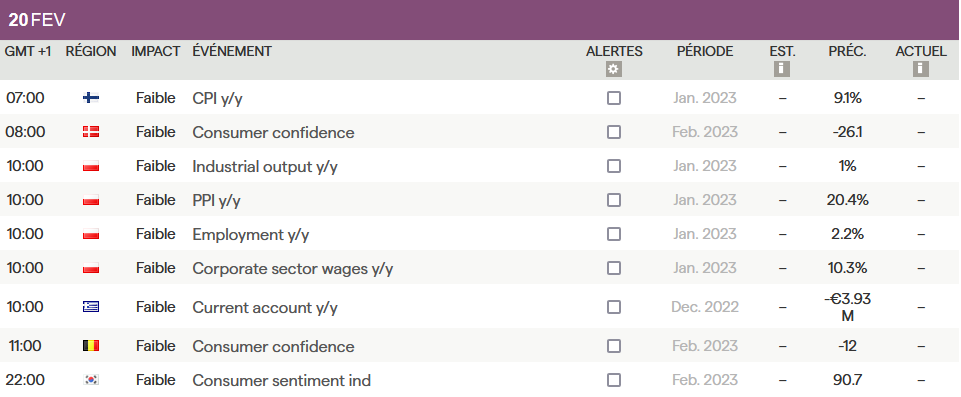Screen dimensions: 961x397
Task: Click the ACTUEL info icon
Action: [x=921, y=69]
